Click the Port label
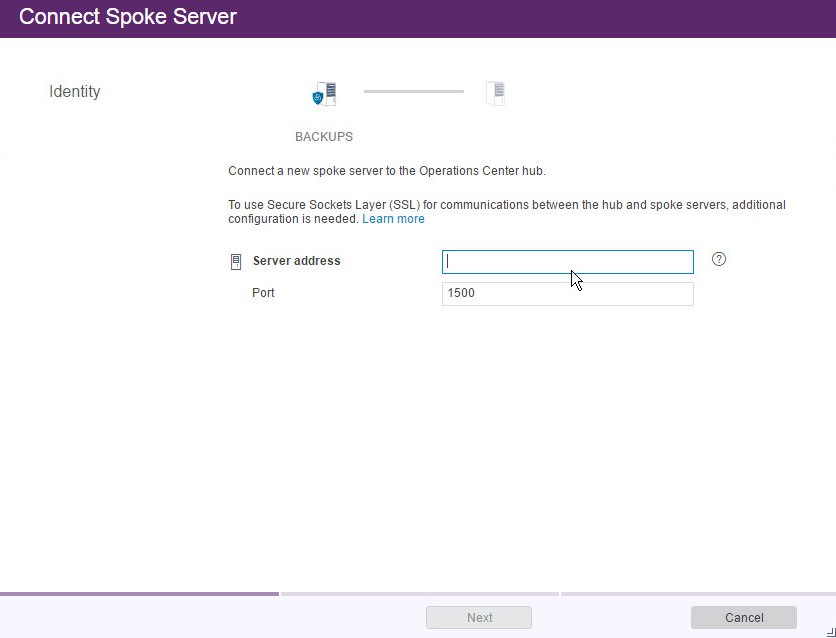Viewport: 836px width, 638px height. tap(263, 293)
